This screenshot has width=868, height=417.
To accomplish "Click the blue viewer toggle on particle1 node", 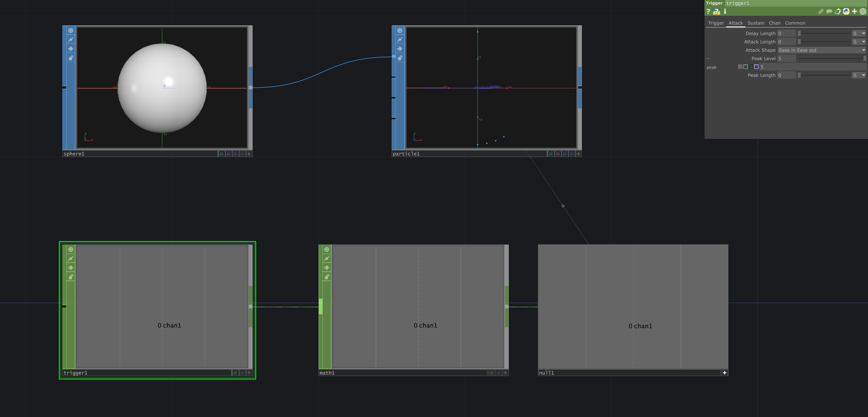I will [400, 31].
